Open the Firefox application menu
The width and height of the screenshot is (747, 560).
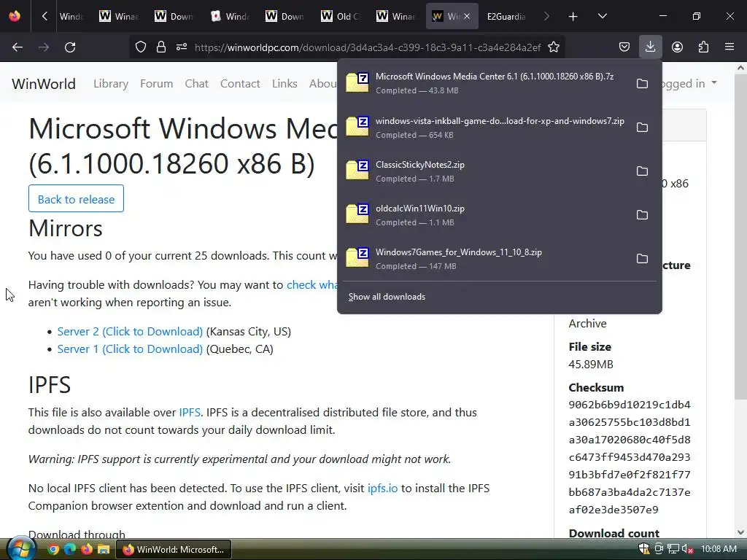(729, 47)
